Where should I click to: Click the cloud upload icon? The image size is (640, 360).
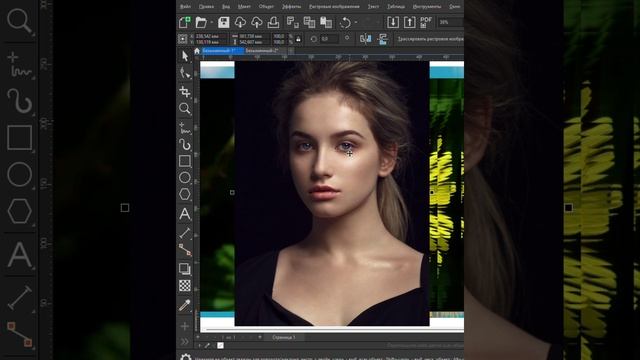[256, 22]
